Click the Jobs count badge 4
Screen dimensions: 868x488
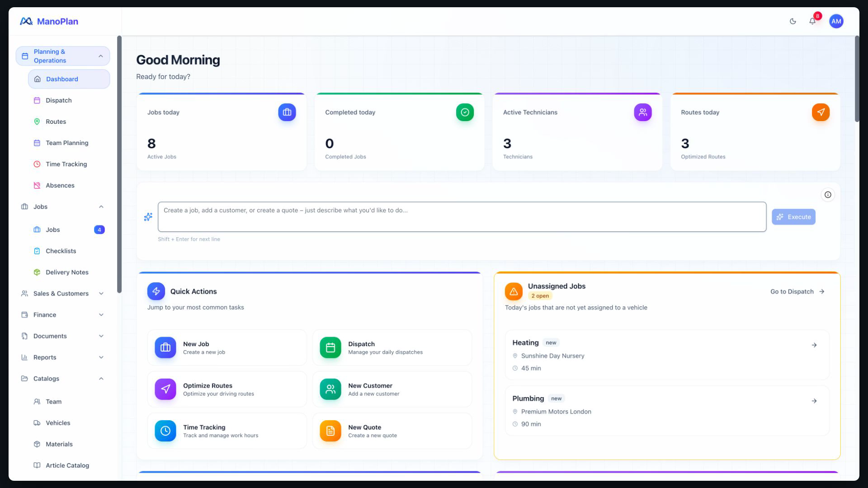click(x=99, y=230)
